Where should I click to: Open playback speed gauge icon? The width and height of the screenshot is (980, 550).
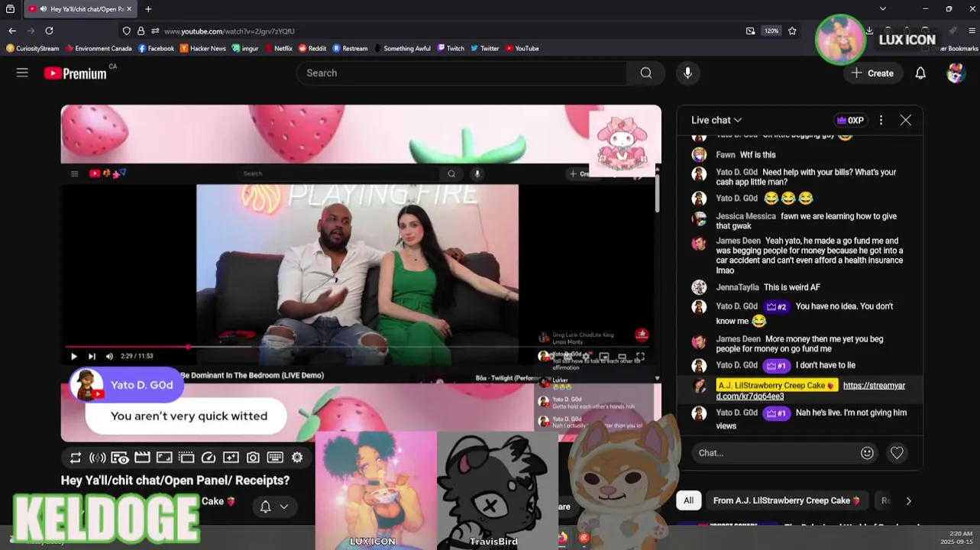click(209, 458)
